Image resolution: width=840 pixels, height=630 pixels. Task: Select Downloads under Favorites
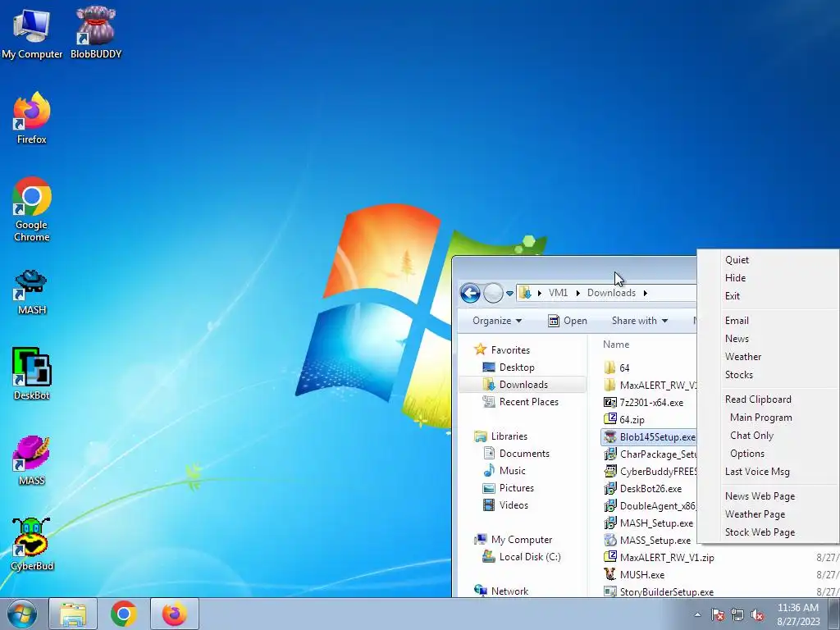[523, 385]
